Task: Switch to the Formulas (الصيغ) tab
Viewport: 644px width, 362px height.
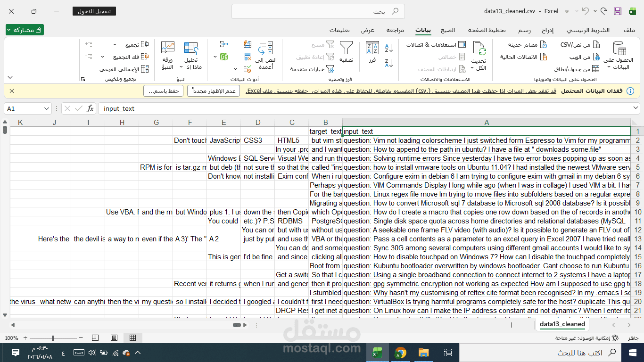Action: click(x=448, y=30)
